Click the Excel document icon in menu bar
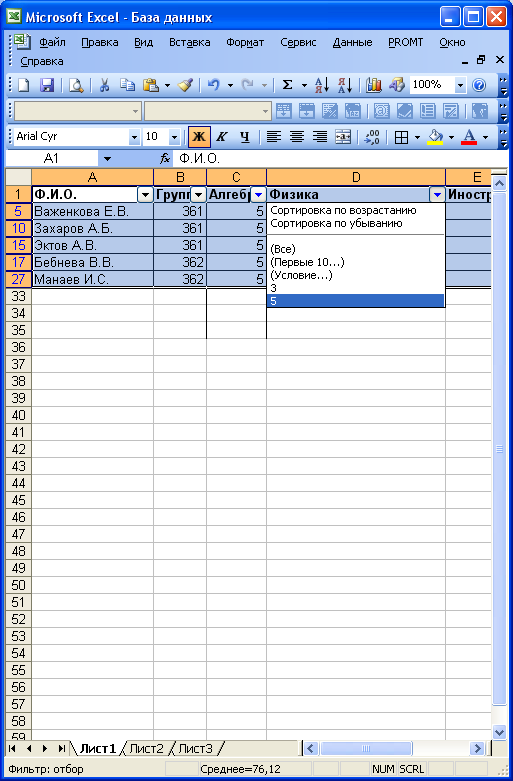The height and width of the screenshot is (781, 513). (x=22, y=43)
